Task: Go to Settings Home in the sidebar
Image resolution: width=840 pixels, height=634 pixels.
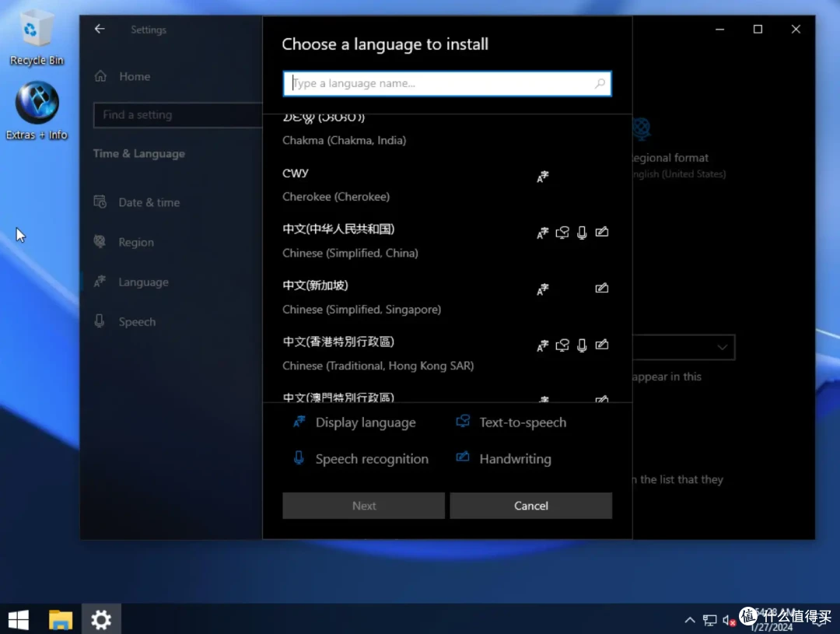Action: tap(134, 76)
